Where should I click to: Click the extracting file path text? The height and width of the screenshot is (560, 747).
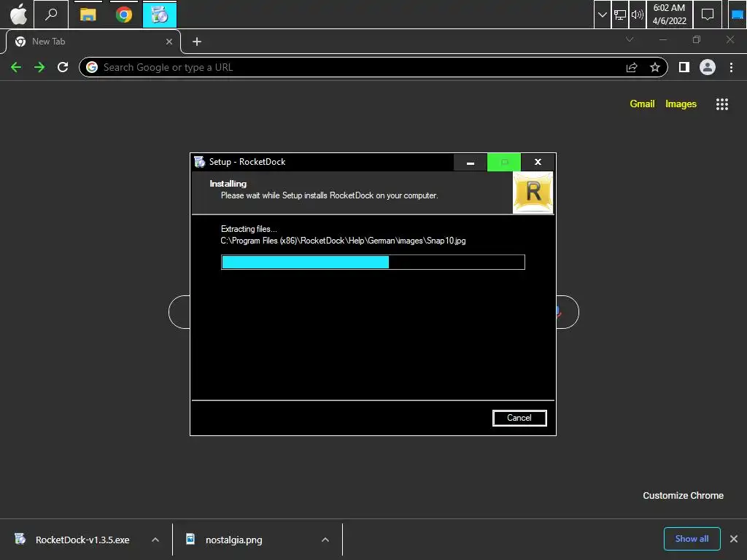point(343,241)
